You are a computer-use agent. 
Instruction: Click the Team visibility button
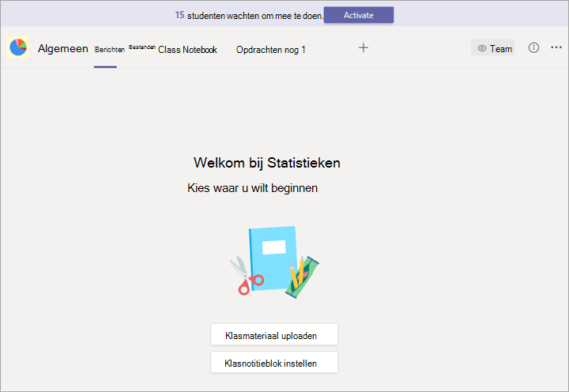[x=493, y=48]
